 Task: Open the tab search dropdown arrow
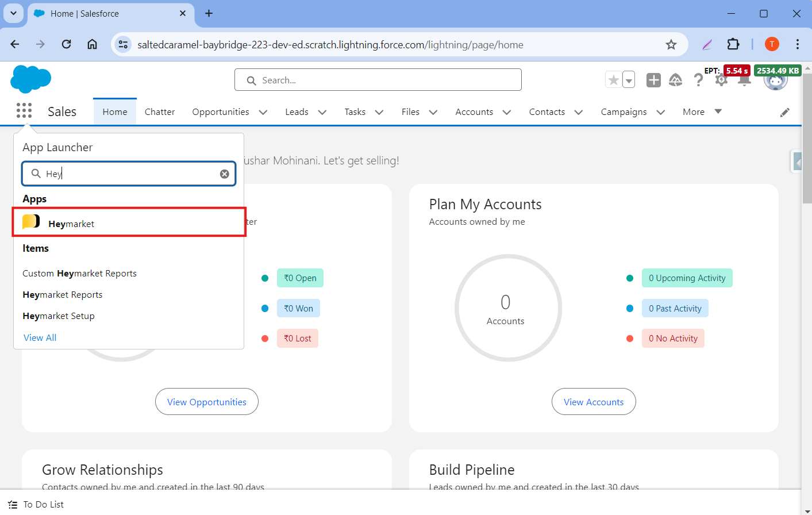(13, 13)
